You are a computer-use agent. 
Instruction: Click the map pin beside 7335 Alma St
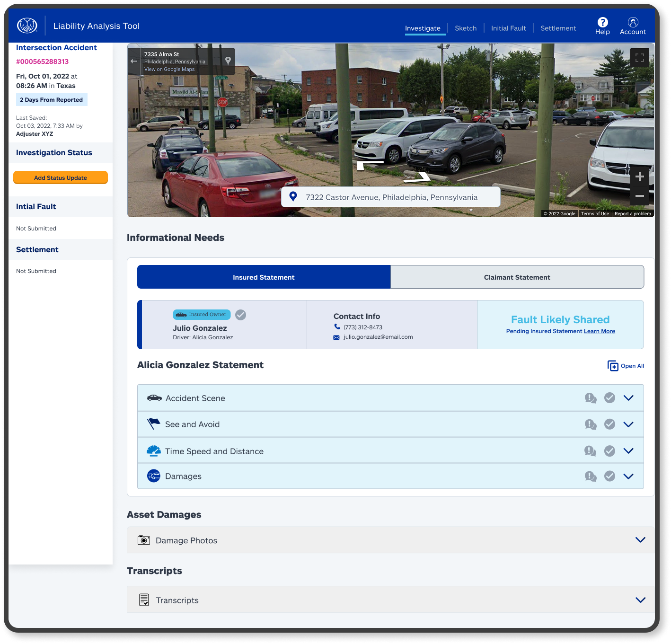(x=228, y=61)
